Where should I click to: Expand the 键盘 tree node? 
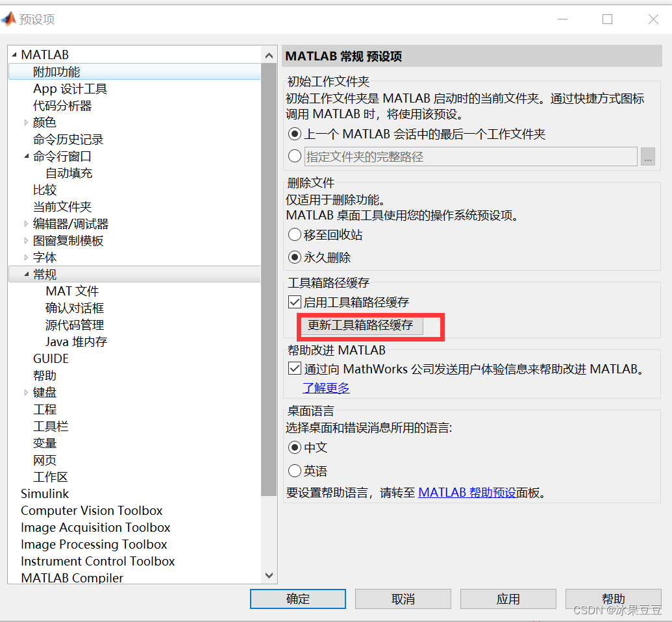[26, 392]
